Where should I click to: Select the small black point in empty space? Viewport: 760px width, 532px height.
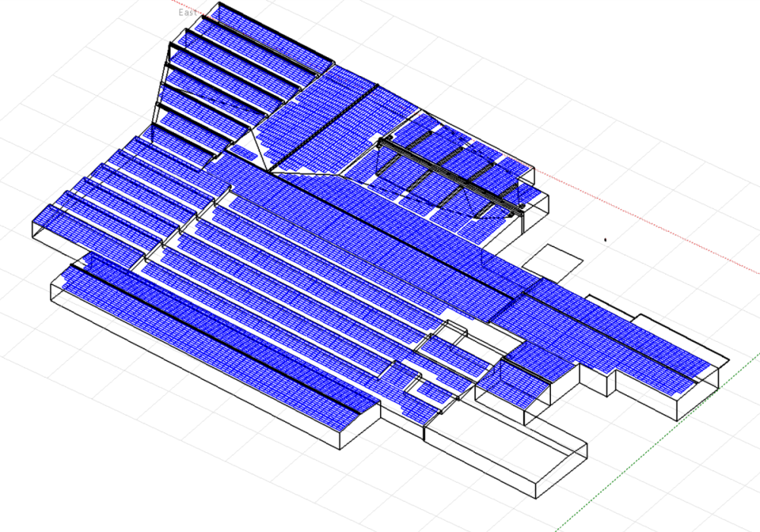[605, 239]
